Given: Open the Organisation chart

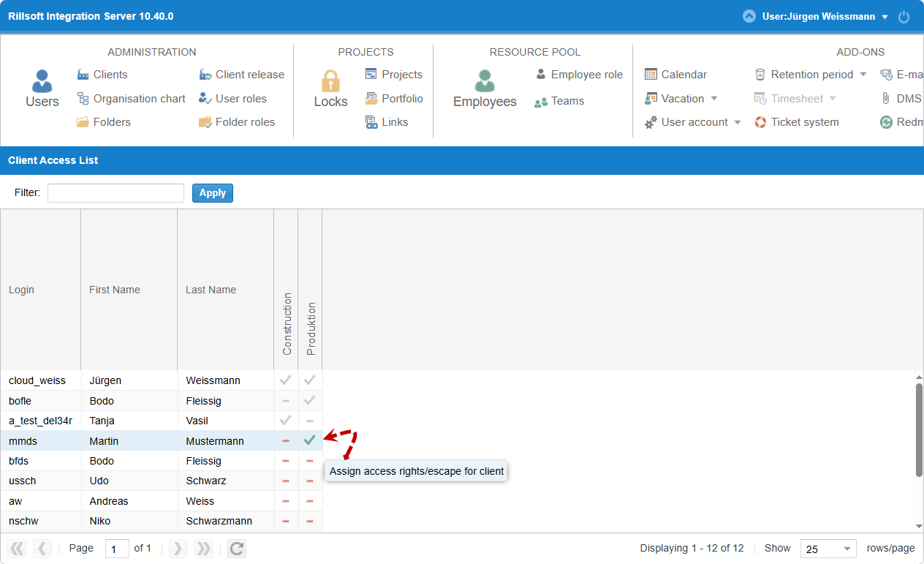Looking at the screenshot, I should [131, 99].
